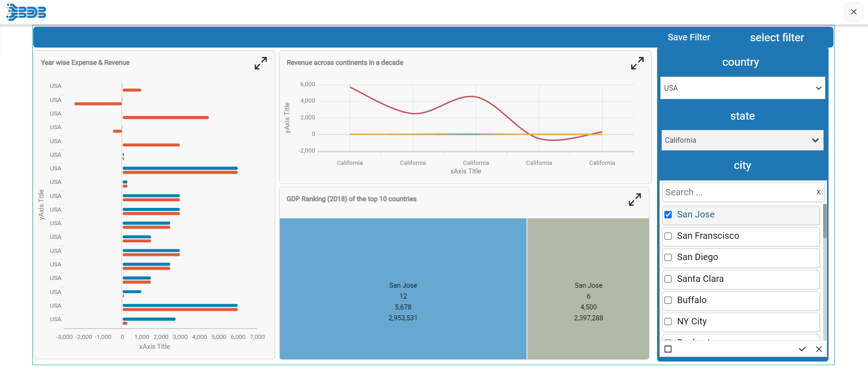Expand the Year wise Expense & Revenue chart
The image size is (868, 381).
pyautogui.click(x=261, y=63)
